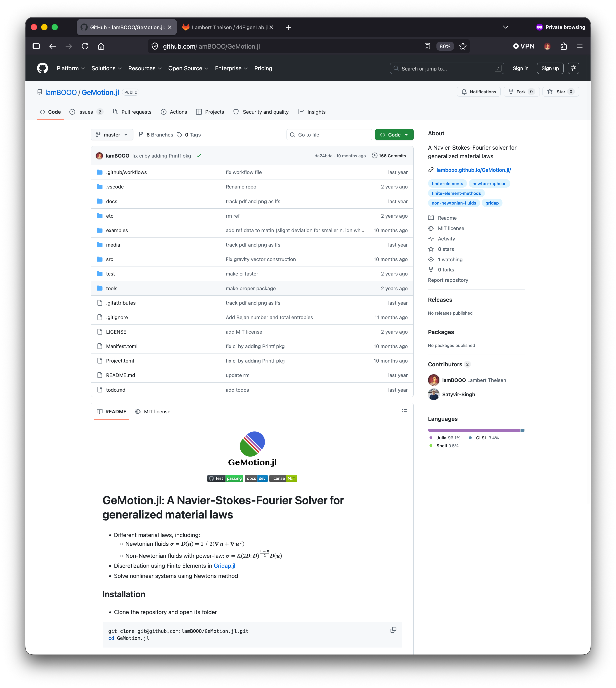Click the green commit status checkmark
Viewport: 616px width, 688px height.
tap(199, 156)
